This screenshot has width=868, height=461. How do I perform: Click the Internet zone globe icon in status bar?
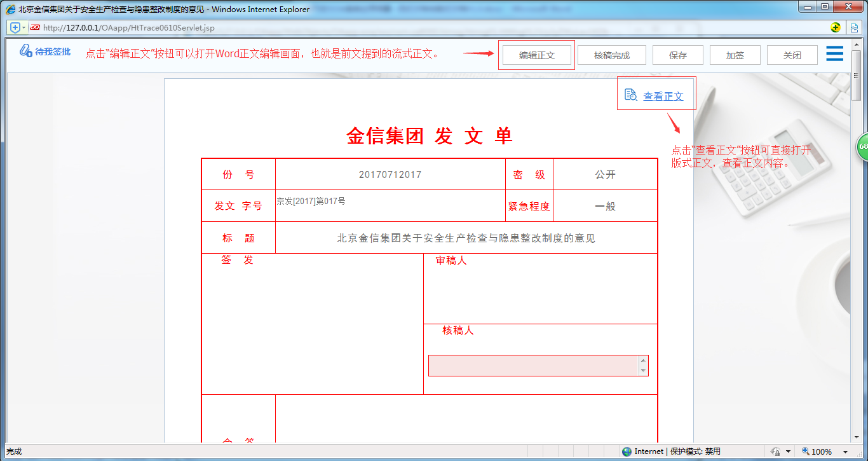tap(627, 451)
